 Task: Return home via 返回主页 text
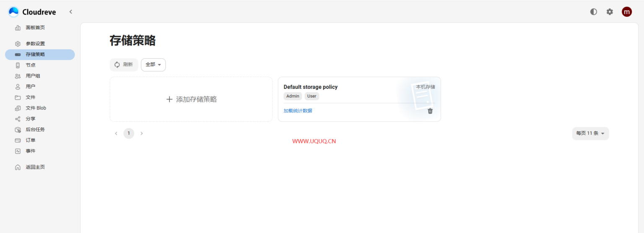35,167
